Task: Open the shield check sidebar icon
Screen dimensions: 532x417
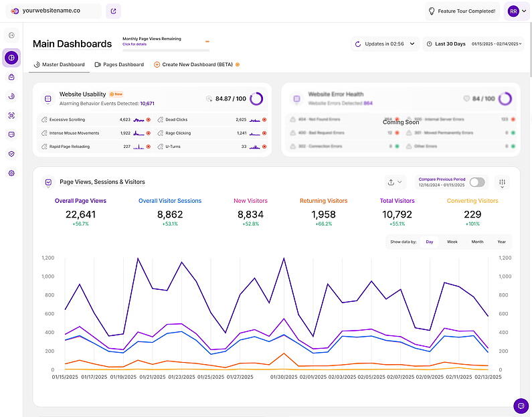Action: tap(11, 154)
